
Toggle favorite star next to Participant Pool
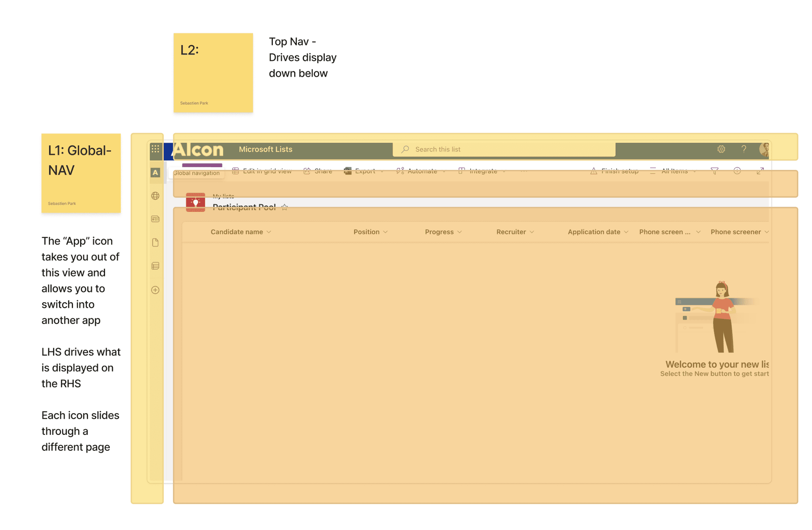284,207
